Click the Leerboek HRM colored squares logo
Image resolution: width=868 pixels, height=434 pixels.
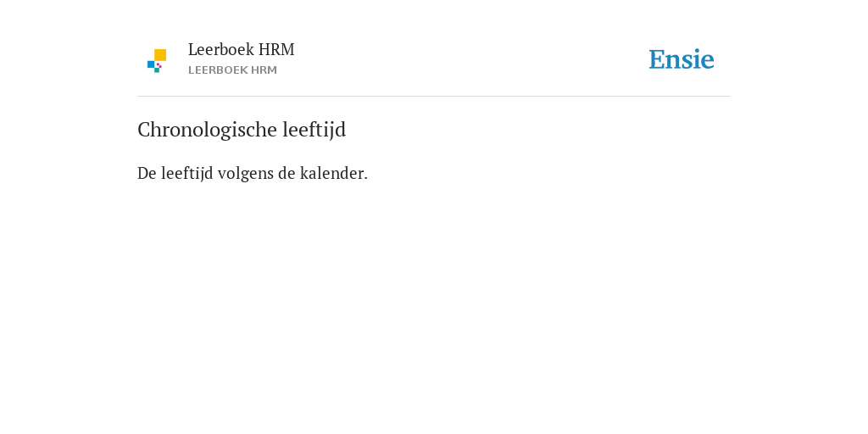pyautogui.click(x=157, y=61)
